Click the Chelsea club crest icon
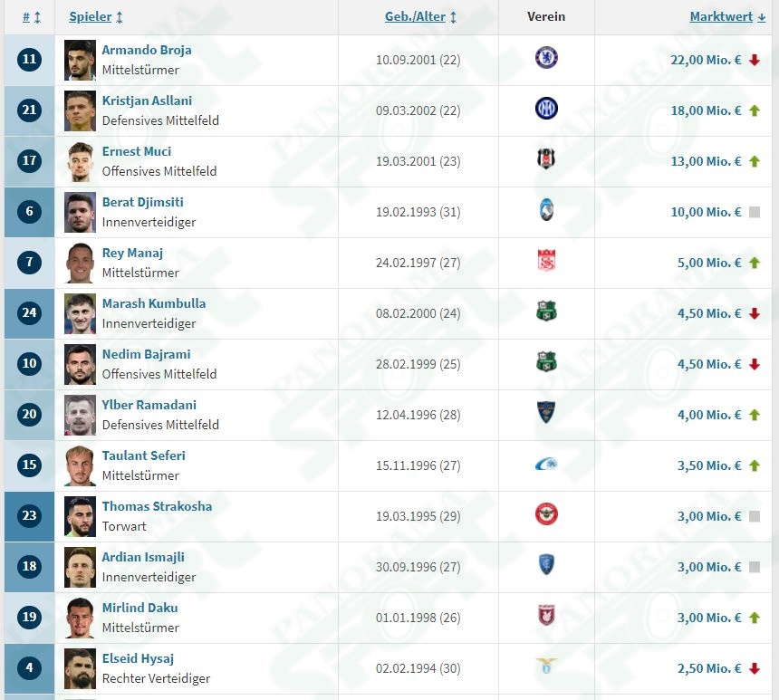The image size is (779, 700). click(x=546, y=58)
